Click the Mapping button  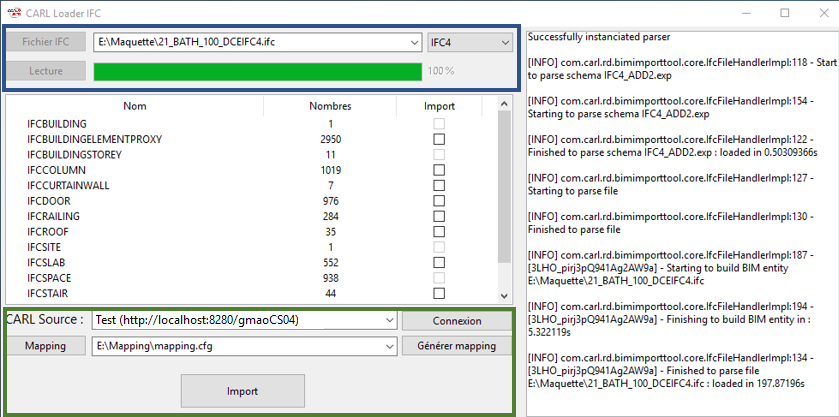[45, 346]
